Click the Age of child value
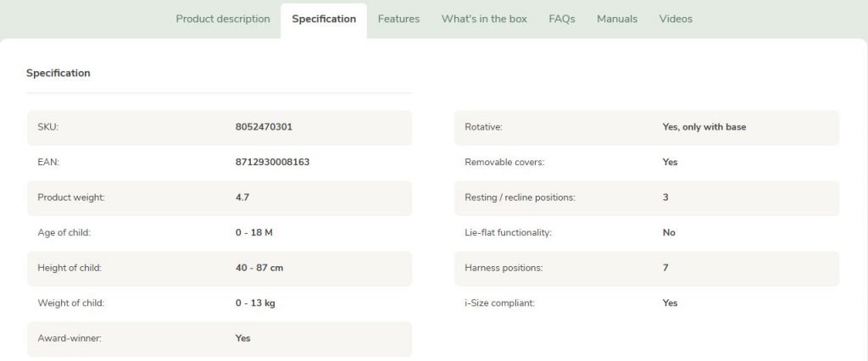Image resolution: width=868 pixels, height=361 pixels. 254,232
